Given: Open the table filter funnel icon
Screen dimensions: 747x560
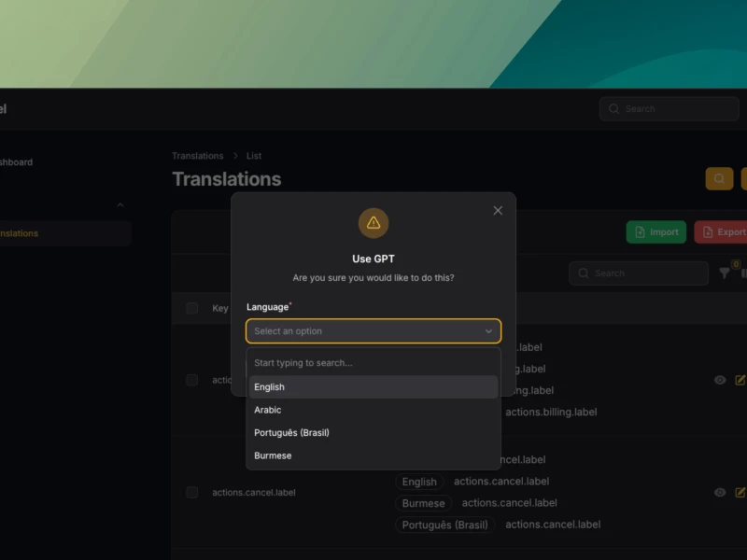Looking at the screenshot, I should [x=725, y=273].
